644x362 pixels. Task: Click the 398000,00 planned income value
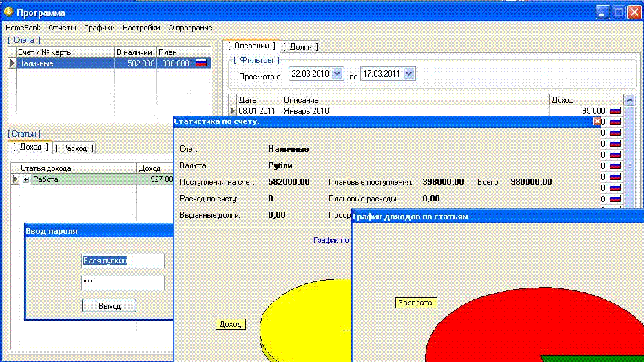pyautogui.click(x=443, y=182)
